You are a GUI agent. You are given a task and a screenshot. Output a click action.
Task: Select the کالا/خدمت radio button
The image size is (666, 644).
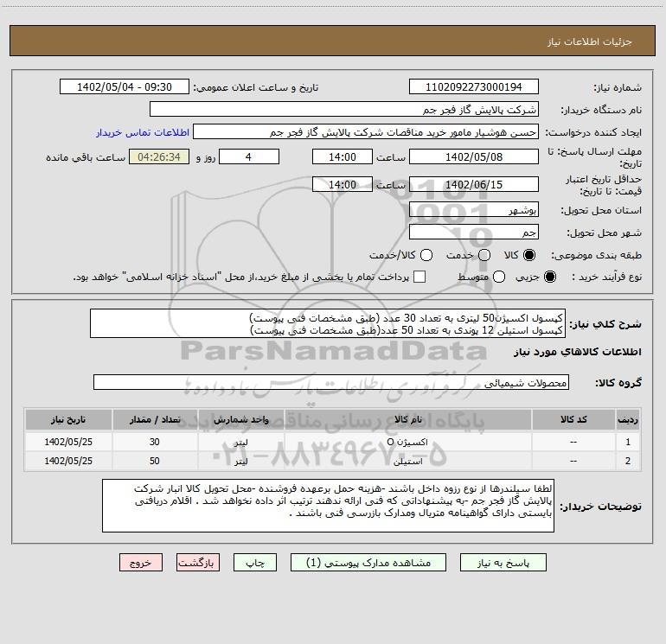point(426,255)
